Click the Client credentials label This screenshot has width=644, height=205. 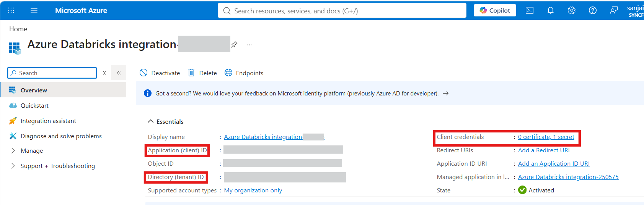(x=460, y=137)
